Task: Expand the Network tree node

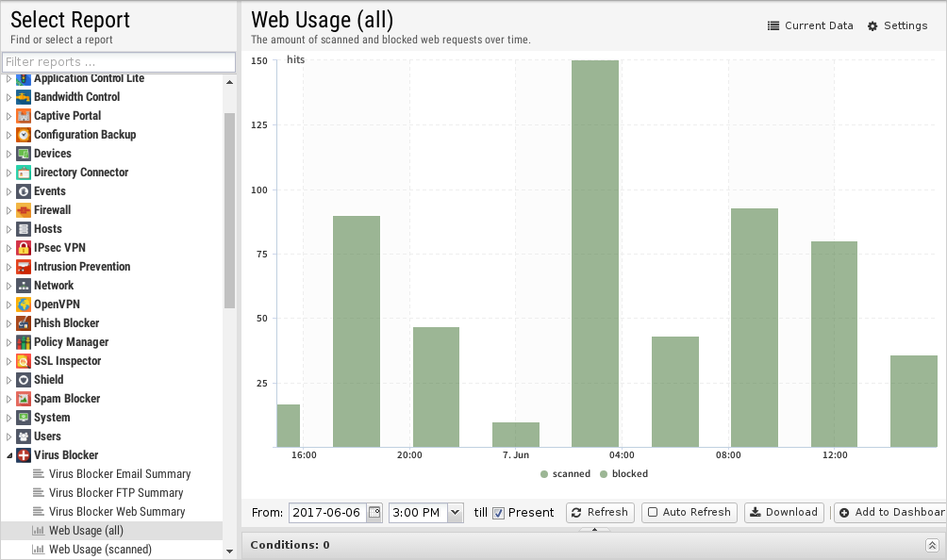Action: [x=8, y=286]
